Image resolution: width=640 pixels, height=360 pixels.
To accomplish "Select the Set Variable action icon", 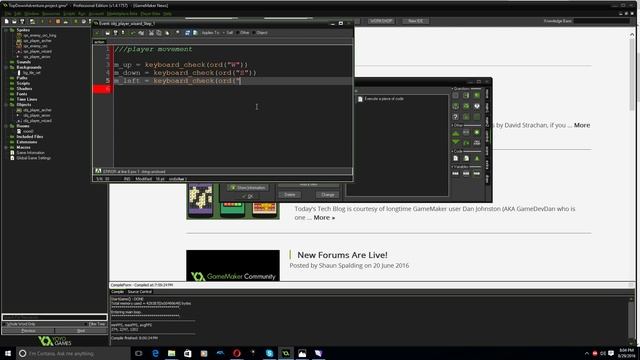I will click(455, 173).
